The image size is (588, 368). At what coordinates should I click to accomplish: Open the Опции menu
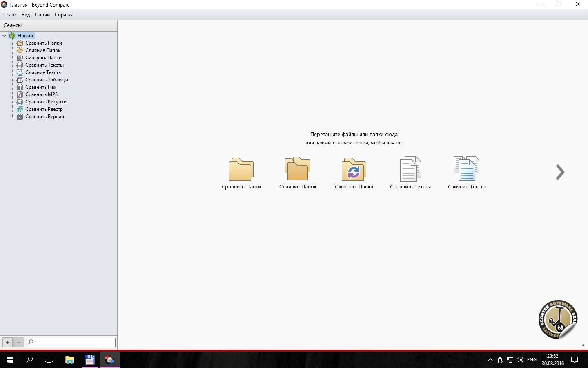coord(42,15)
